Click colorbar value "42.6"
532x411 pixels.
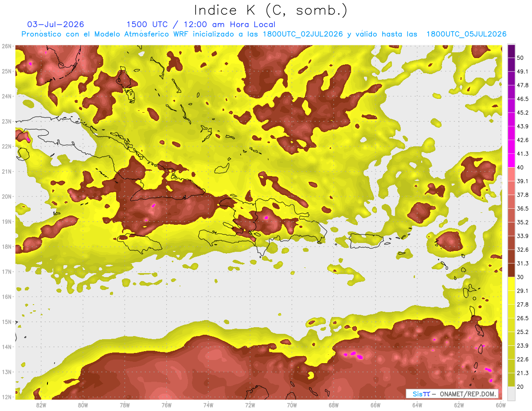click(522, 140)
